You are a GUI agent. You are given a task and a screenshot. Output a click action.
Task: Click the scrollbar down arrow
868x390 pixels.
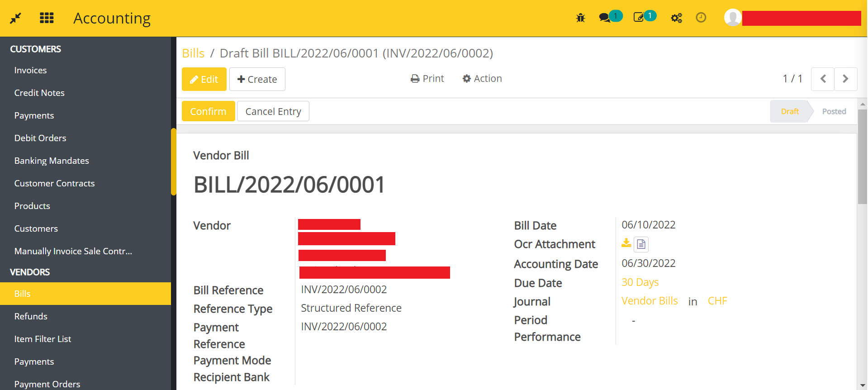[x=862, y=385]
